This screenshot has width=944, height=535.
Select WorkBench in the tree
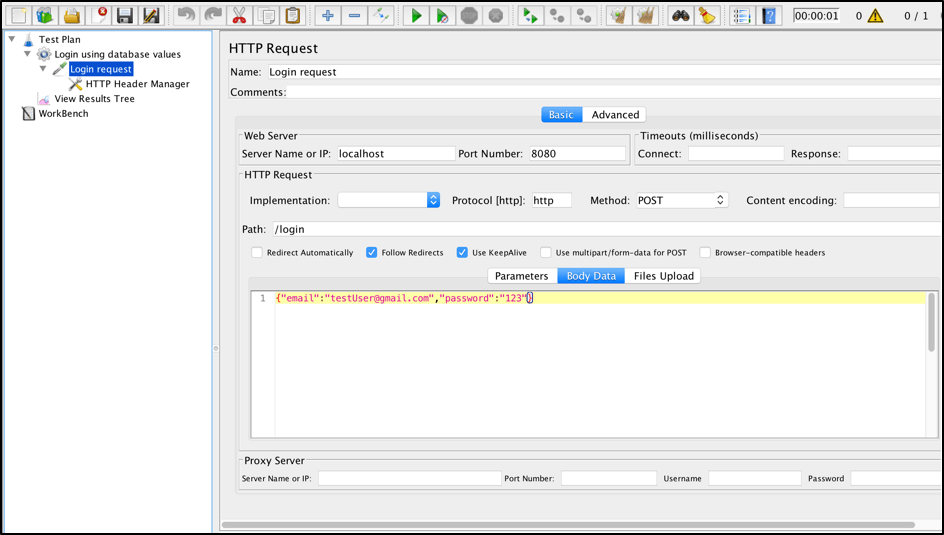point(63,113)
